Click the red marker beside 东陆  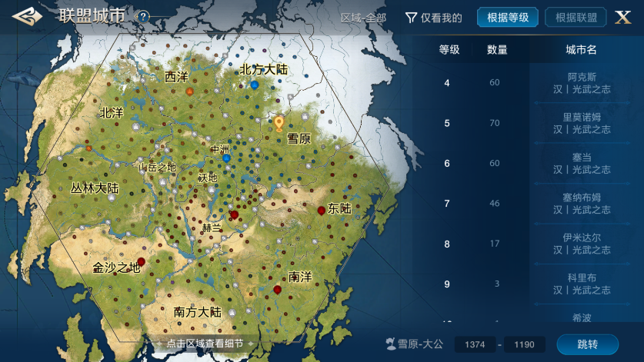pos(322,211)
